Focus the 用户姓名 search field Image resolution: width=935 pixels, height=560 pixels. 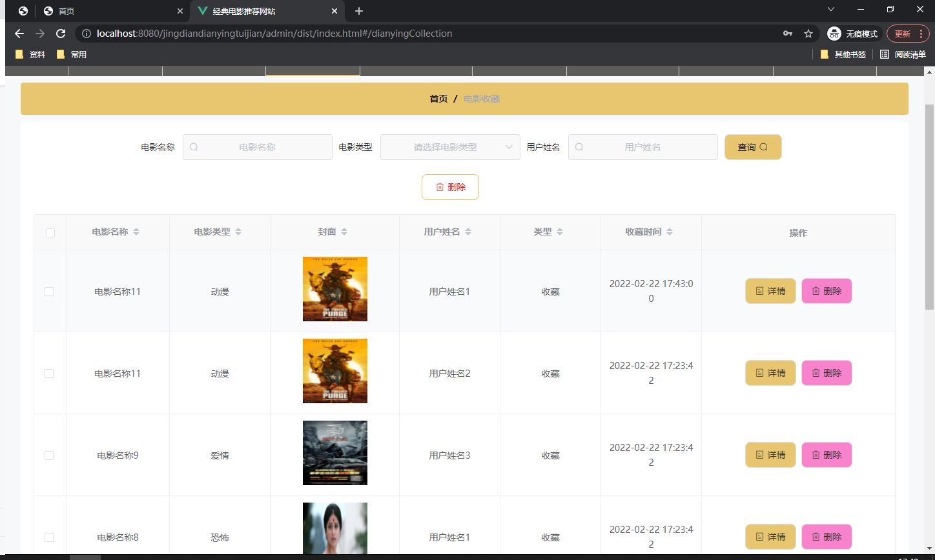[x=642, y=147]
